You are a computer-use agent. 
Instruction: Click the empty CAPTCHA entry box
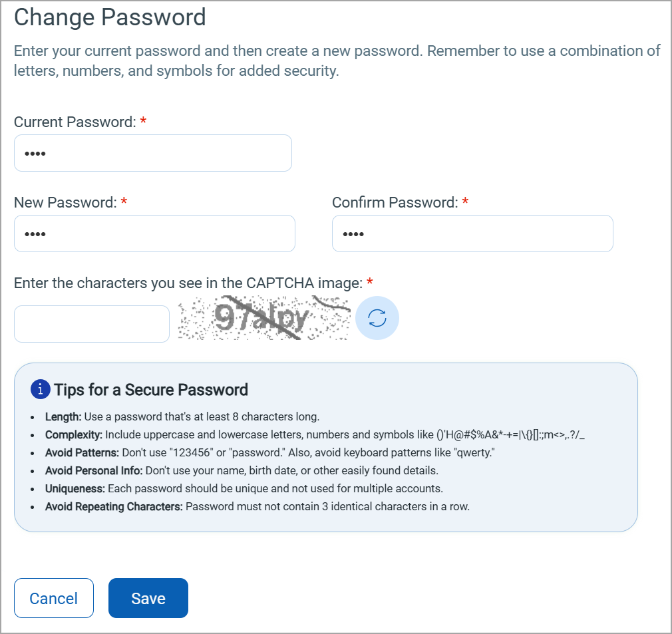[91, 324]
